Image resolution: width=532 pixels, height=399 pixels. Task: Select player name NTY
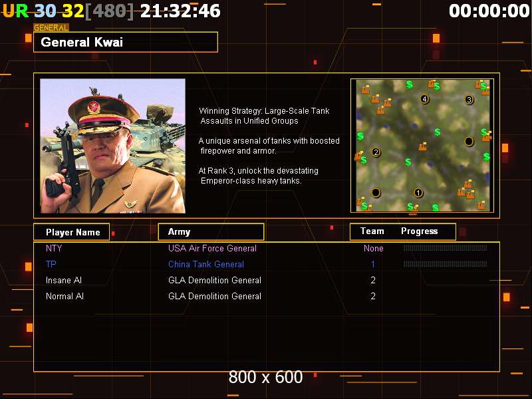click(54, 248)
